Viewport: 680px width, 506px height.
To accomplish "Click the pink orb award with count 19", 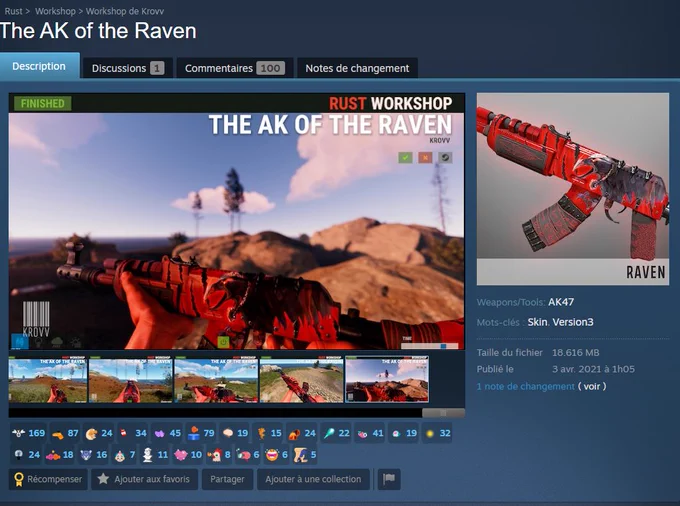I will 403,433.
